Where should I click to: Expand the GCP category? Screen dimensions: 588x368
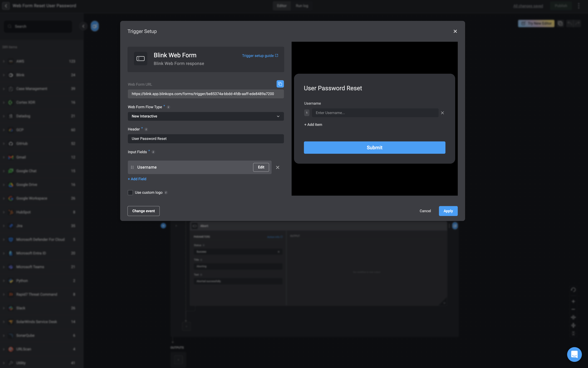(4, 130)
